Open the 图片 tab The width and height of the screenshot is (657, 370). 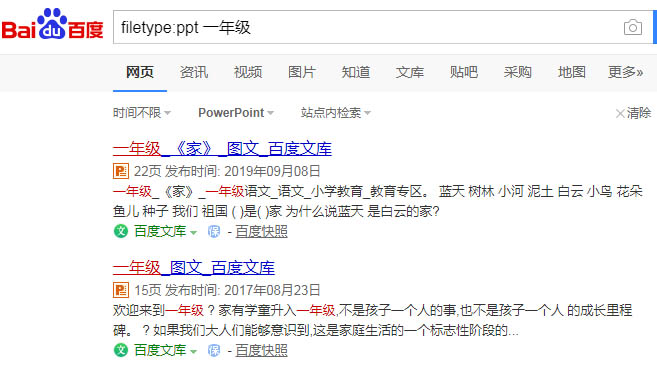click(302, 72)
